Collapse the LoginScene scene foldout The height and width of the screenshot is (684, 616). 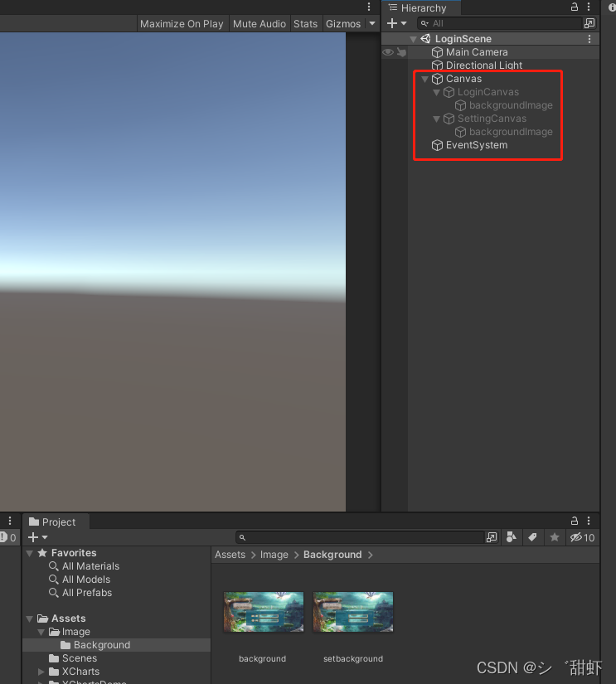click(413, 39)
